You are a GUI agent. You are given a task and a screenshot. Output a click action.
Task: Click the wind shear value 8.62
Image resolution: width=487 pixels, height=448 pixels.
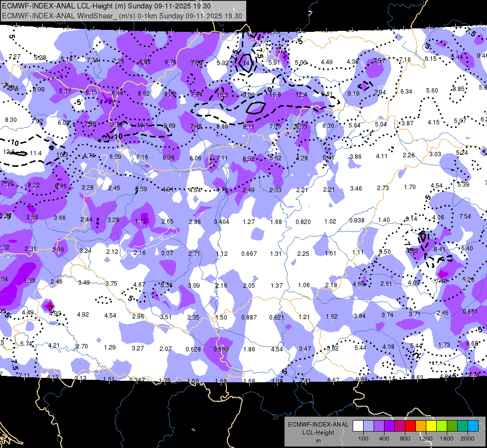click(144, 93)
